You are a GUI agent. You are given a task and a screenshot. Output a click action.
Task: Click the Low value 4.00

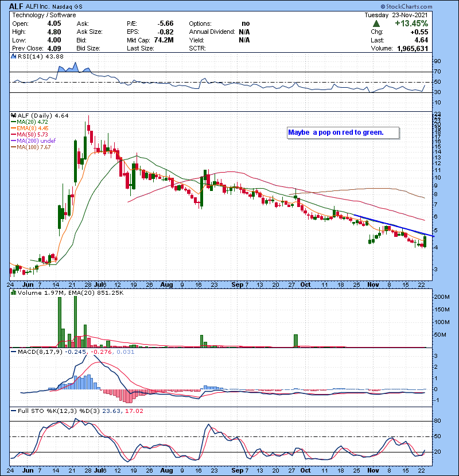pos(54,40)
